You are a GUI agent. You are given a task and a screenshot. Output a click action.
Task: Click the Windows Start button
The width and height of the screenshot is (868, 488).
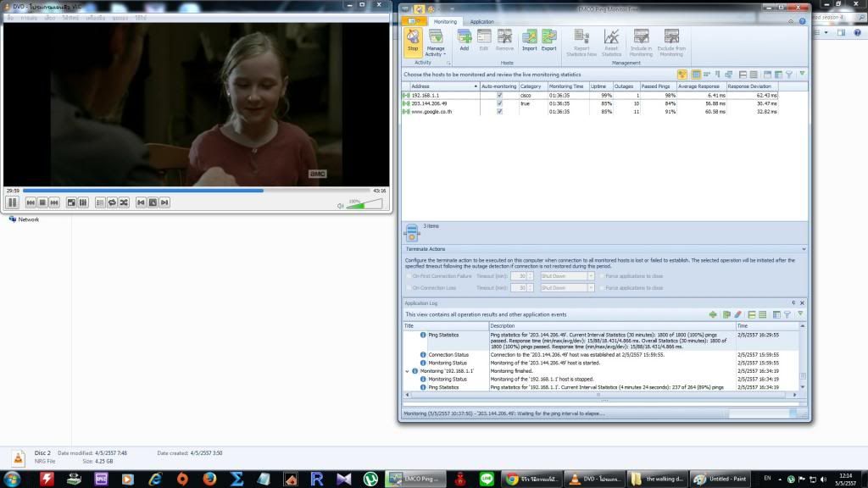(12, 479)
